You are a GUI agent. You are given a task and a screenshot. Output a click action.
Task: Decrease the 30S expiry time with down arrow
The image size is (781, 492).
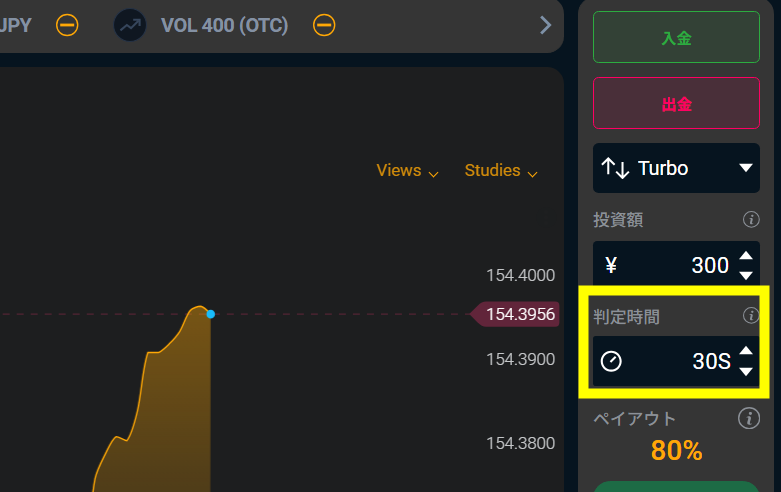746,372
